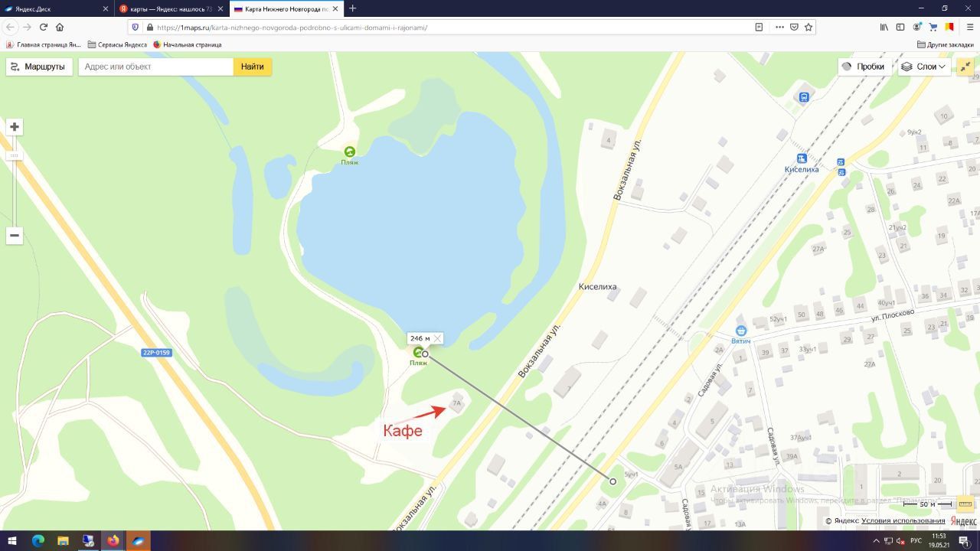Click the ruler measurement tool icon
The width and height of the screenshot is (980, 551).
965,504
